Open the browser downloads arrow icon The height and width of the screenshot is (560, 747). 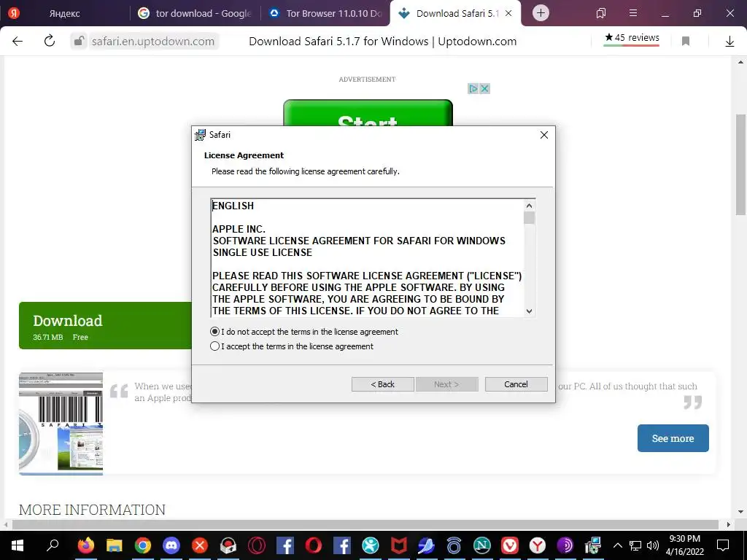(x=729, y=42)
